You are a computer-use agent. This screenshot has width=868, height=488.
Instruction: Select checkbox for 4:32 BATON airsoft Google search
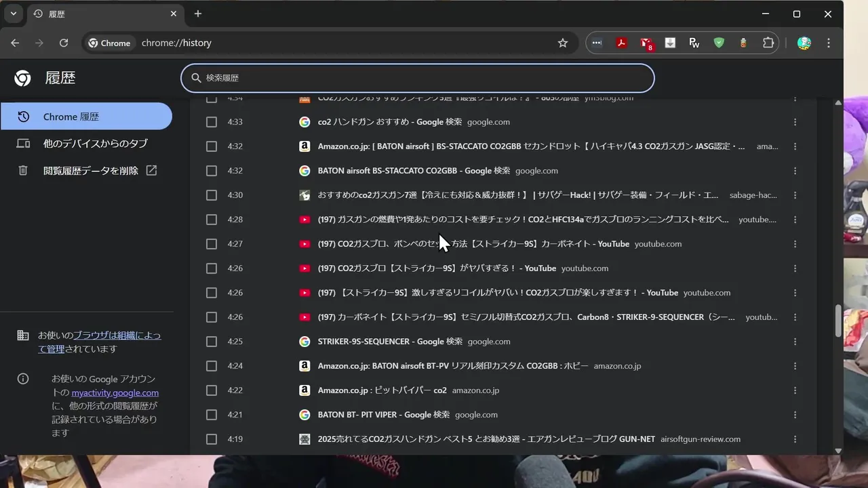[x=212, y=171]
